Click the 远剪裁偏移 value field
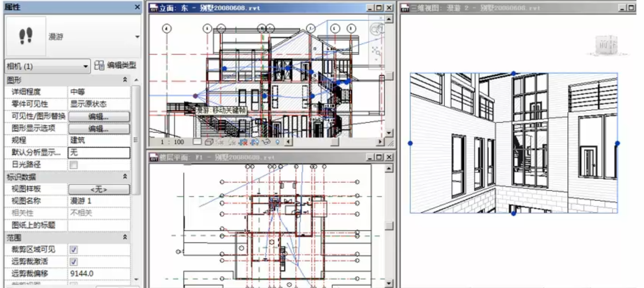This screenshot has width=644, height=288. (98, 274)
